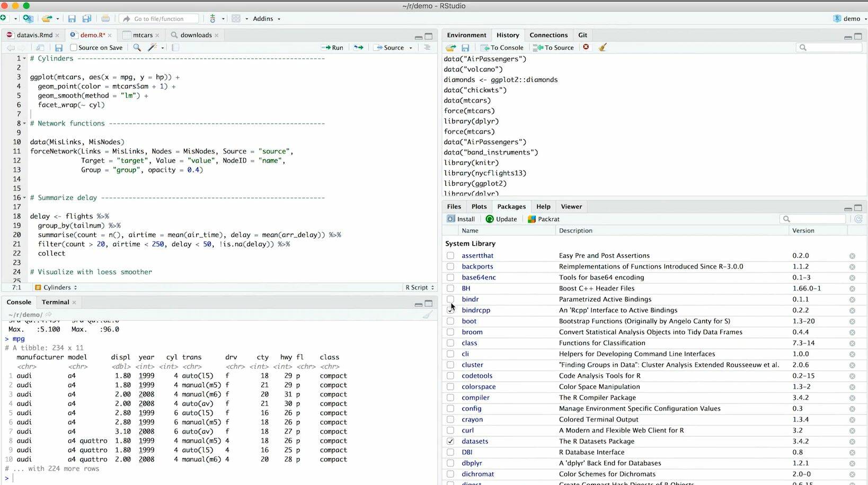Open find/replace magnifier in editor toolbar
Screen dimensions: 868x485
click(x=137, y=48)
